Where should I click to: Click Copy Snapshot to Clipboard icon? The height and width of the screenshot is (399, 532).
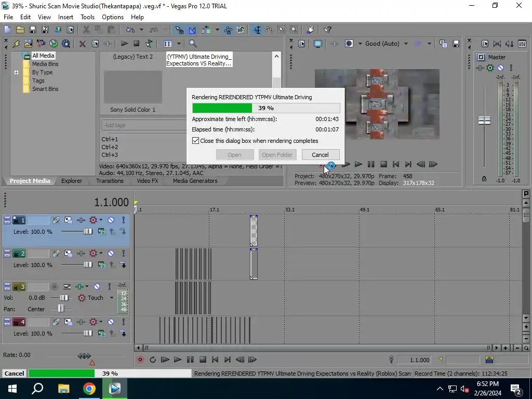(443, 44)
